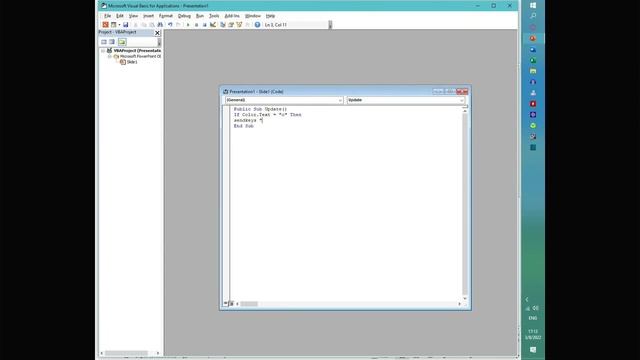Open the View menu

point(133,16)
